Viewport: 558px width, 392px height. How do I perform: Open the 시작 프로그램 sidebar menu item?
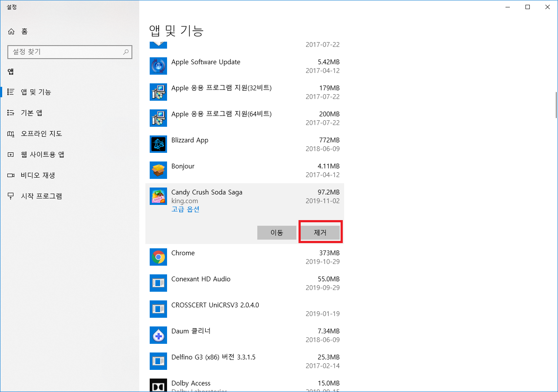tap(69, 196)
